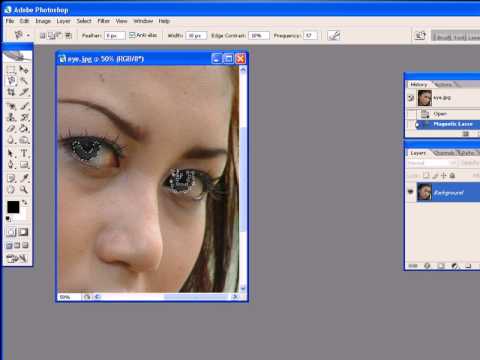This screenshot has width=480, height=360.
Task: Select the Rectangular Marquee tool
Action: click(x=12, y=69)
